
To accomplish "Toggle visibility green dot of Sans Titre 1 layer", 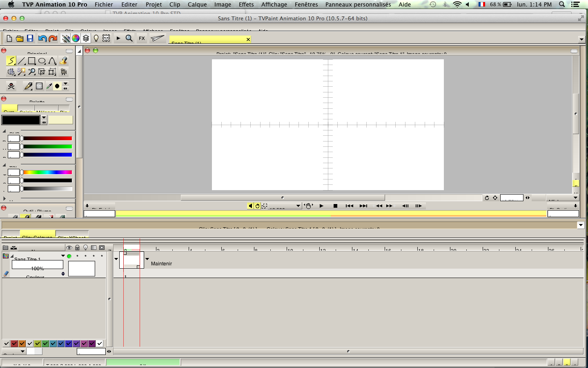I will (69, 256).
